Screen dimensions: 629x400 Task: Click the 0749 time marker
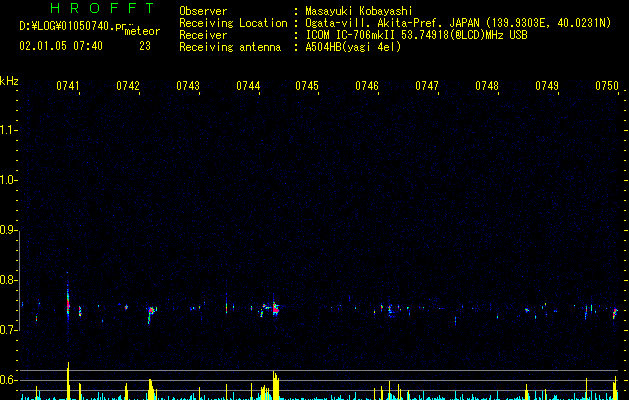coord(547,86)
